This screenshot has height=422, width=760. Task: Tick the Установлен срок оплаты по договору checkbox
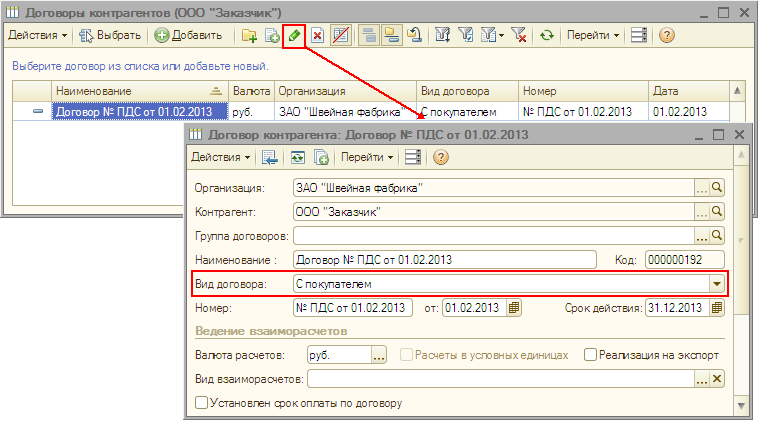point(201,403)
